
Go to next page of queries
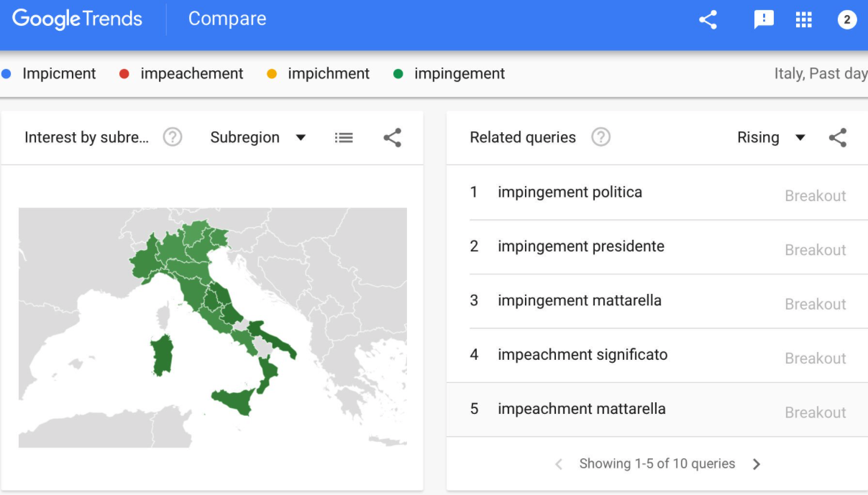click(x=757, y=464)
